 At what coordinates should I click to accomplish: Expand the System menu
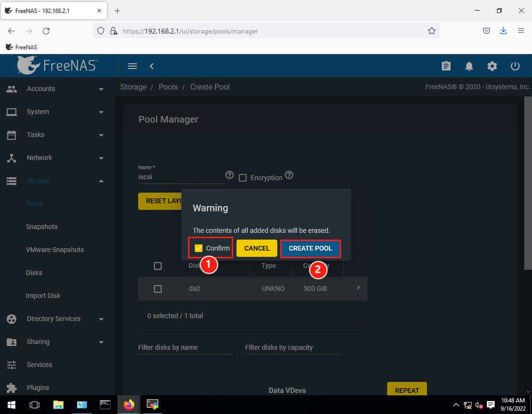[x=101, y=112]
